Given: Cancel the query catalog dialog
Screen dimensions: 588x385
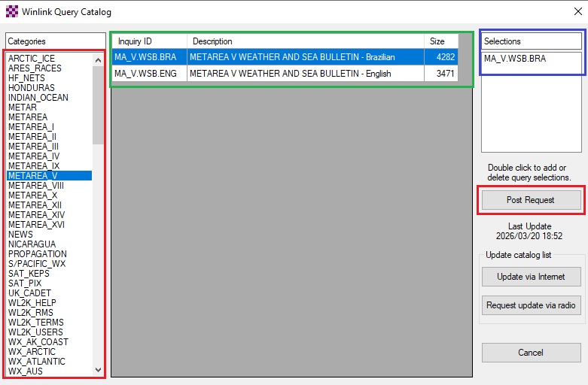Looking at the screenshot, I should pos(530,353).
